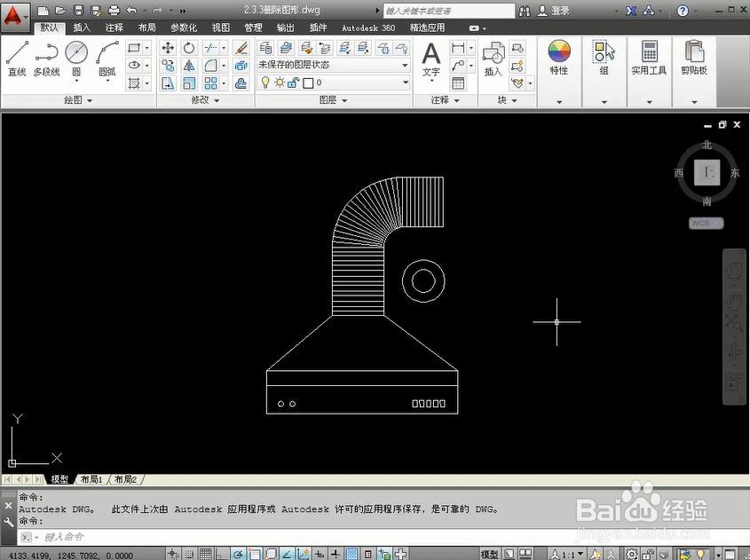Toggle grid display in status bar

click(206, 555)
